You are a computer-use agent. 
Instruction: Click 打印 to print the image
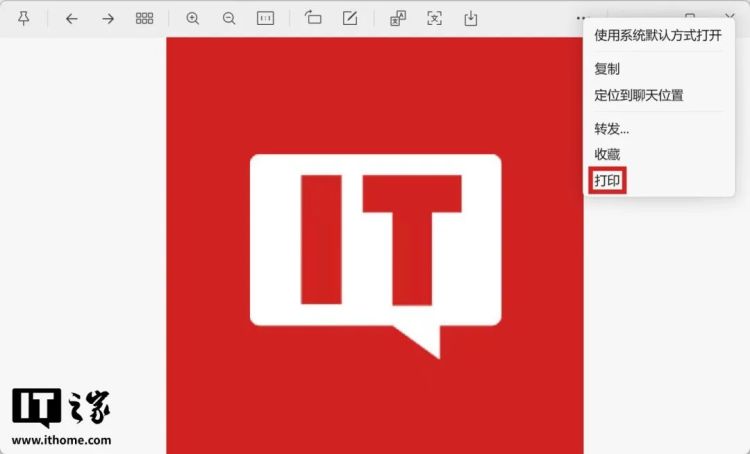pyautogui.click(x=608, y=181)
